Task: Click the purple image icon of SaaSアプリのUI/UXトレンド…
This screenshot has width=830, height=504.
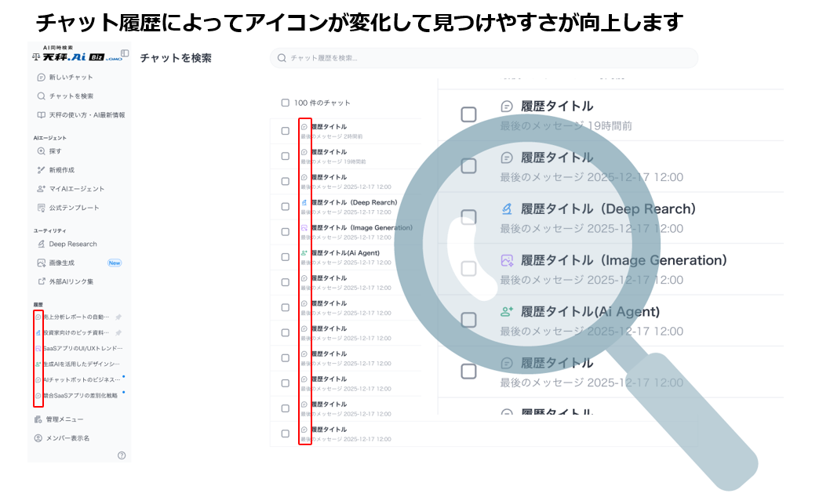Action: click(x=38, y=349)
